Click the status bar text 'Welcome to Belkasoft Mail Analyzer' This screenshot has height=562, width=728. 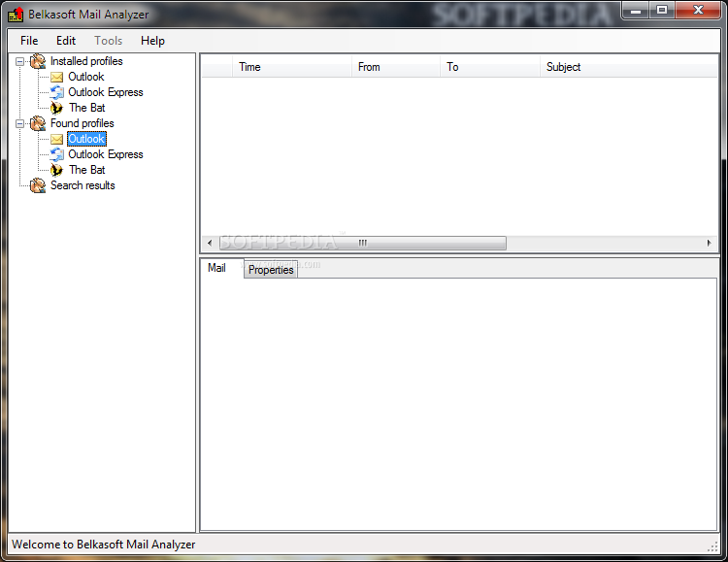104,545
